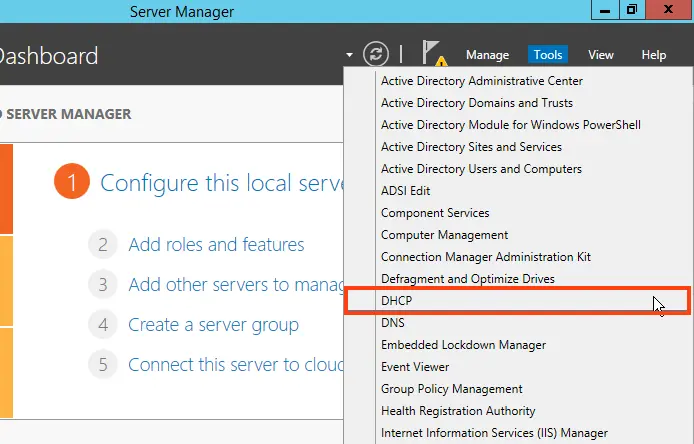Open Event Viewer tool
The image size is (694, 444).
pyautogui.click(x=415, y=367)
